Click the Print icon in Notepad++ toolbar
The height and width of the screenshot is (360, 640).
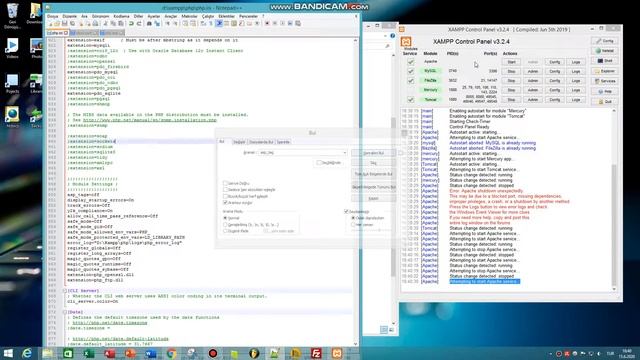[x=96, y=24]
